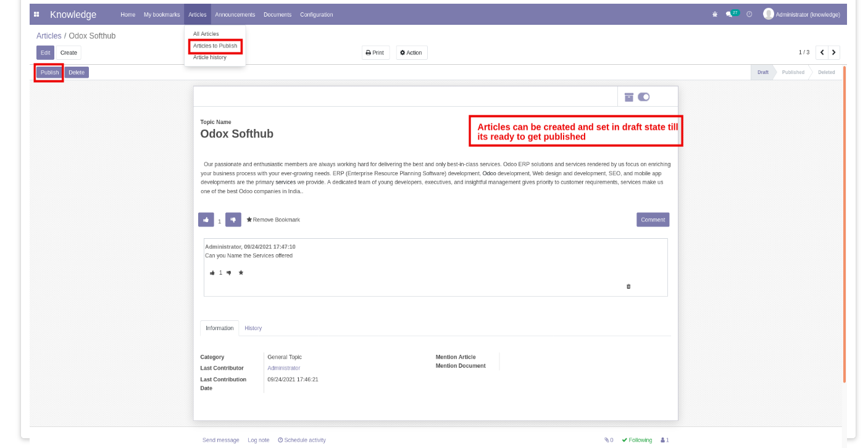Set status to Published in the status bar
The height and width of the screenshot is (448, 868).
click(793, 72)
